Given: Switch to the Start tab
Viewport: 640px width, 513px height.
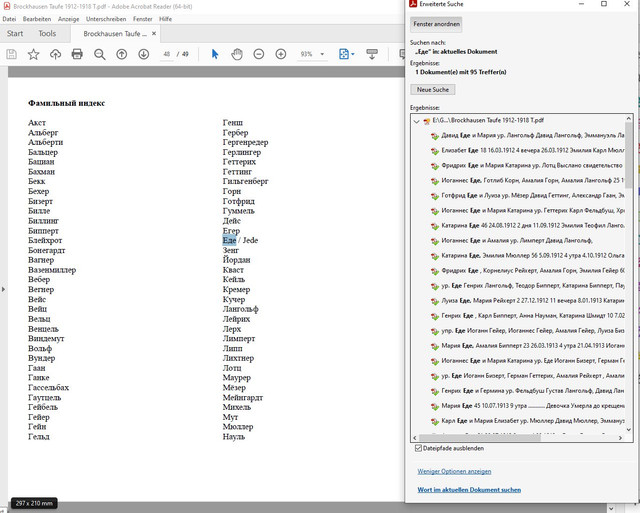Looking at the screenshot, I should click(x=15, y=33).
